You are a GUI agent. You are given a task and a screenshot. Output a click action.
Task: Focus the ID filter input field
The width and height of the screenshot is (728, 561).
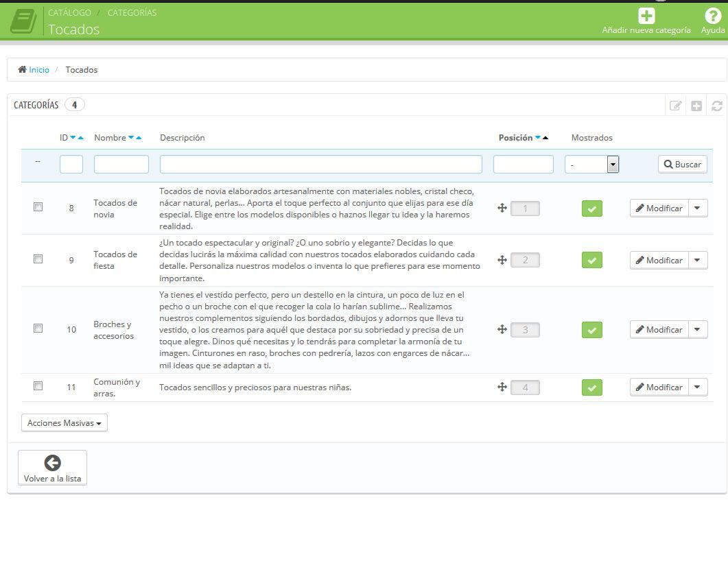(x=71, y=165)
